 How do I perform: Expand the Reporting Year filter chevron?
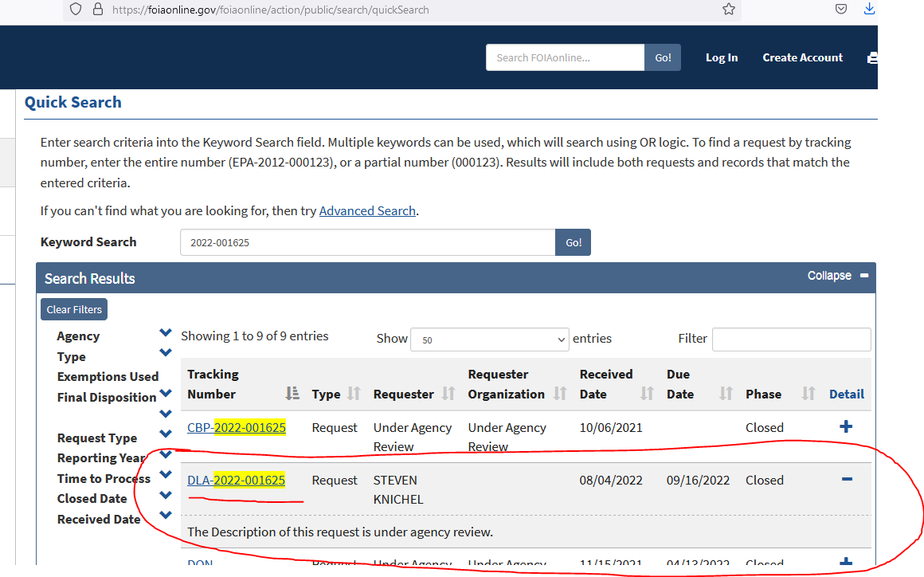pyautogui.click(x=166, y=454)
